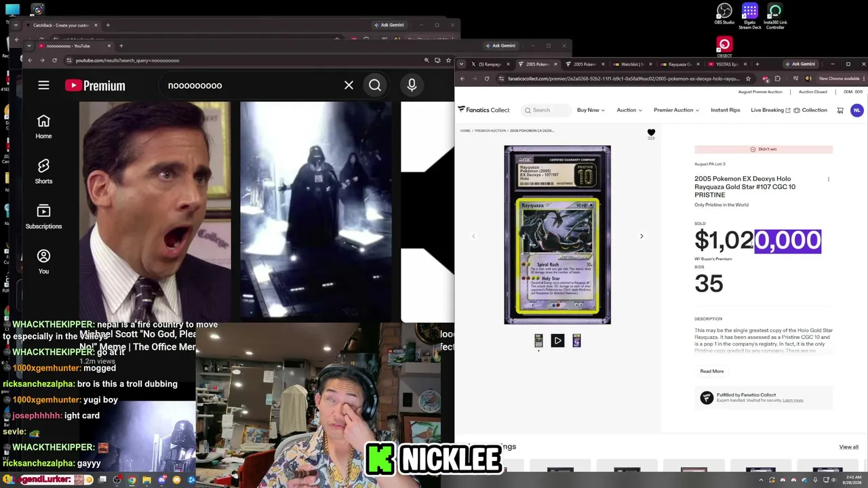This screenshot has height=488, width=868.
Task: Open the tab search dropdown in the CatchBack window
Action: pos(16,25)
